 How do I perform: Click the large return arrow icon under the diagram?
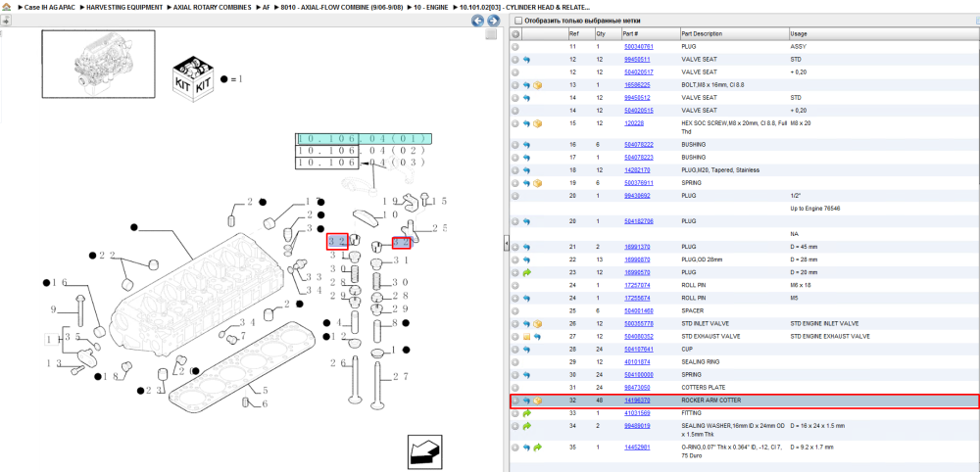click(424, 451)
